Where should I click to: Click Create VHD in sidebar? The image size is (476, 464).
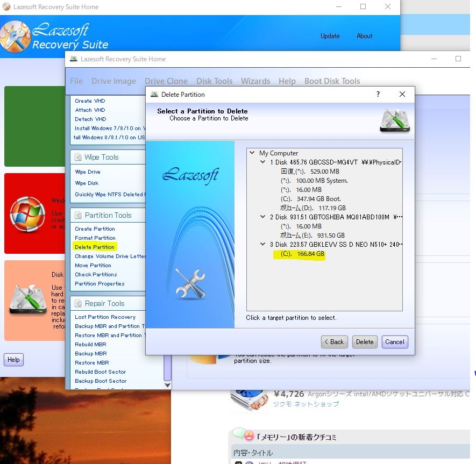pos(90,101)
